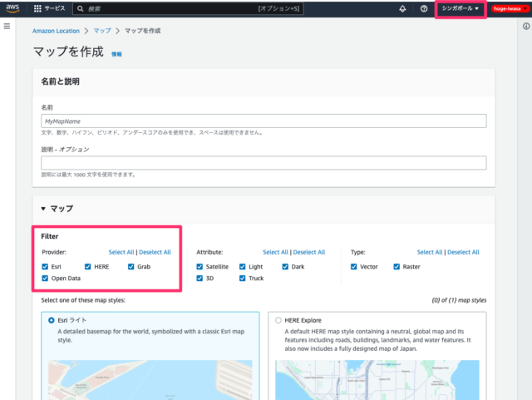Toggle the Truck attribute checkbox

pyautogui.click(x=242, y=278)
